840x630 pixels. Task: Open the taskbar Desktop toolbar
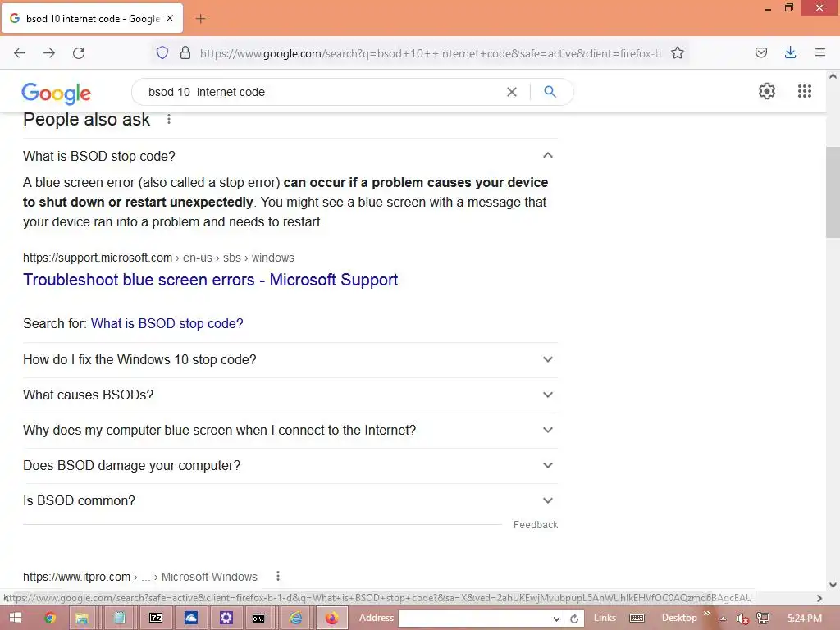point(678,618)
